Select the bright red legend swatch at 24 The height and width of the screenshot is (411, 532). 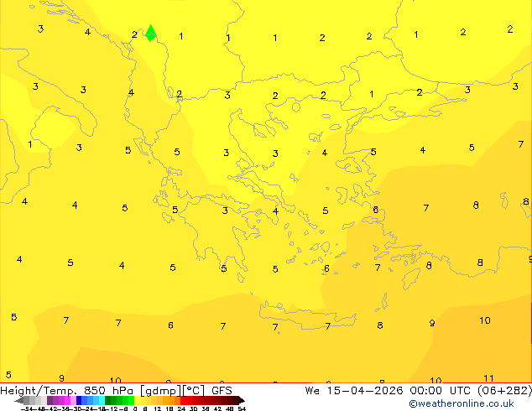[x=183, y=400]
